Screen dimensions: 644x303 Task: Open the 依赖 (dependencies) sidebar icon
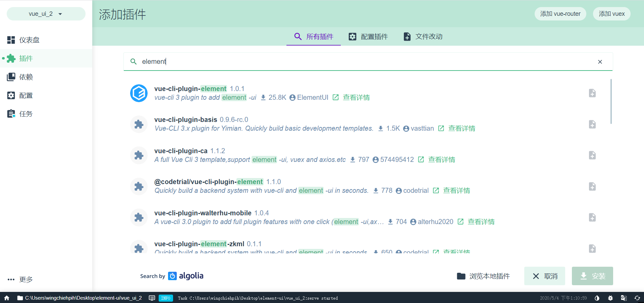click(11, 77)
